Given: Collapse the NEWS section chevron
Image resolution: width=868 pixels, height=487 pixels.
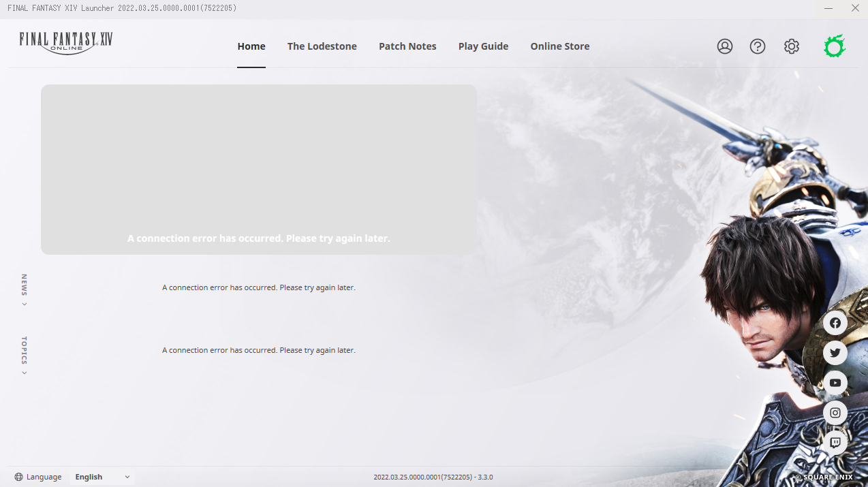Looking at the screenshot, I should point(25,304).
